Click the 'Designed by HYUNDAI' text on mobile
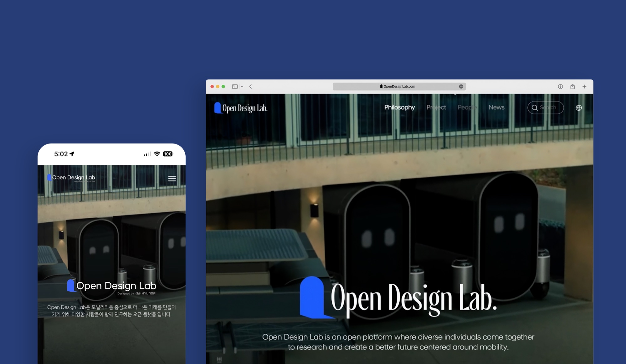 (137, 293)
